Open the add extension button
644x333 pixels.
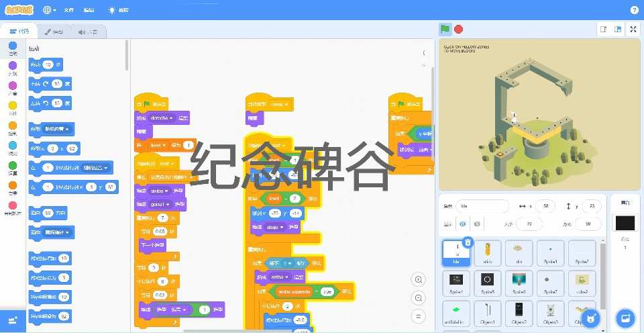[x=13, y=320]
